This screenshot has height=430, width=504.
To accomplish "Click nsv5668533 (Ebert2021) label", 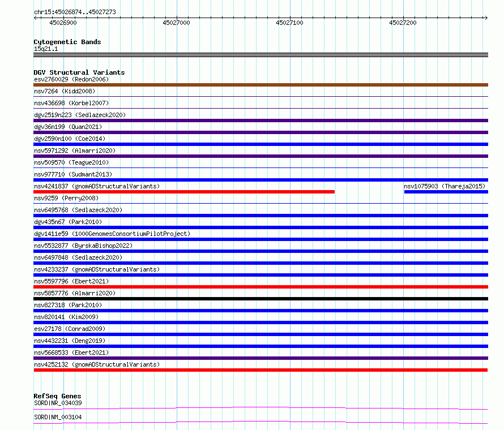I will tap(71, 352).
